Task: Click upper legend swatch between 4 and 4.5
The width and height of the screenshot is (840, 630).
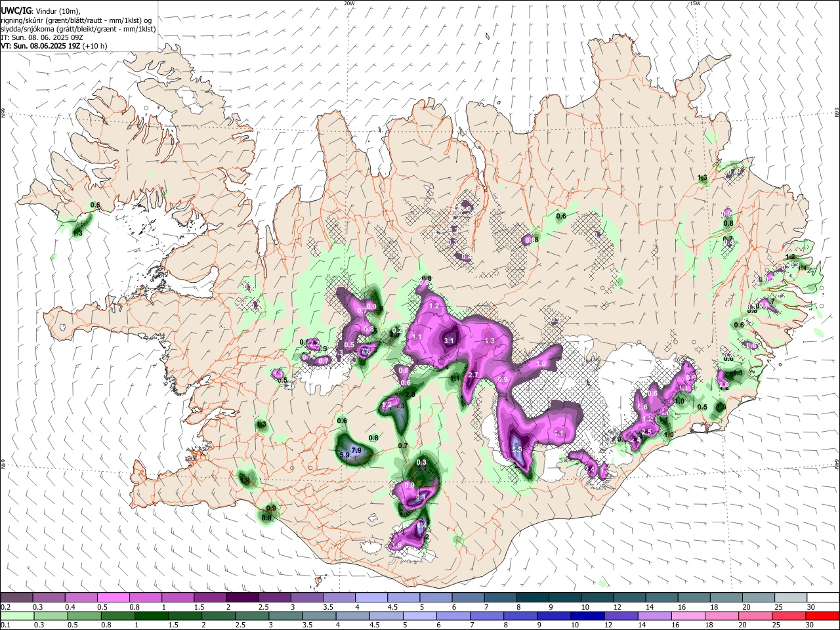Action: (x=371, y=598)
